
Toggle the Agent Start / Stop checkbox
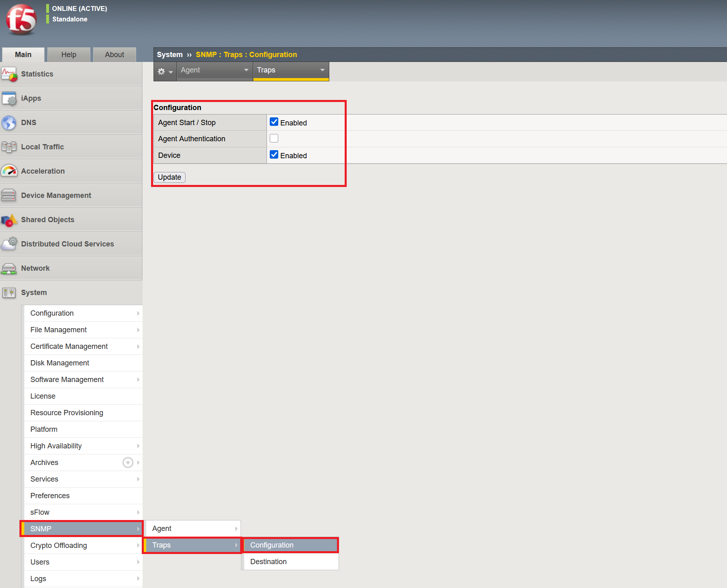(274, 122)
